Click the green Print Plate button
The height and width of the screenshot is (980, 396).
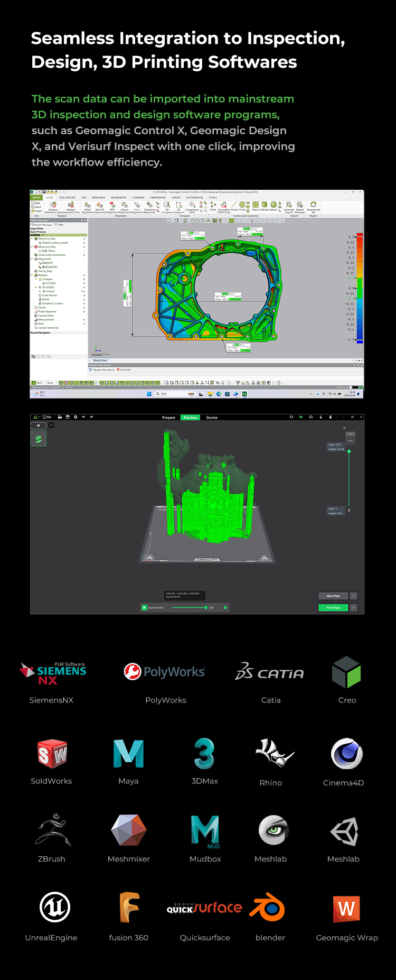click(x=333, y=608)
